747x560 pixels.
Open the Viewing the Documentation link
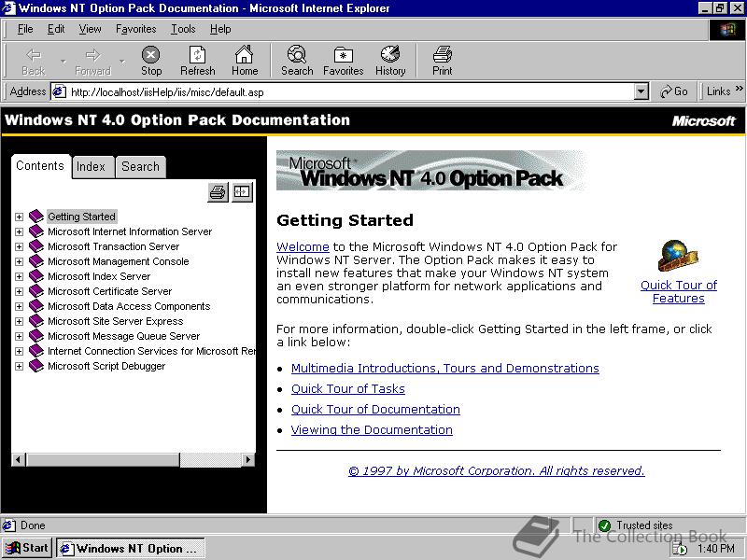point(372,429)
